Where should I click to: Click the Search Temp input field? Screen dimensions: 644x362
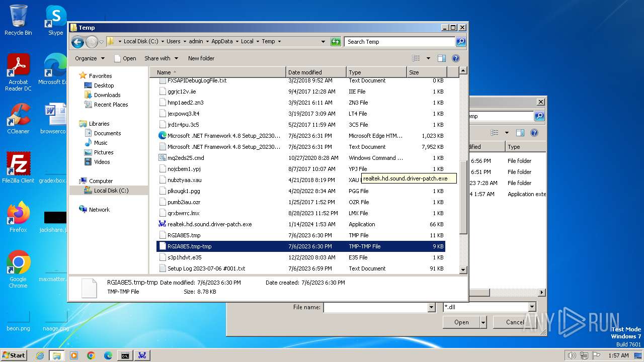click(400, 42)
